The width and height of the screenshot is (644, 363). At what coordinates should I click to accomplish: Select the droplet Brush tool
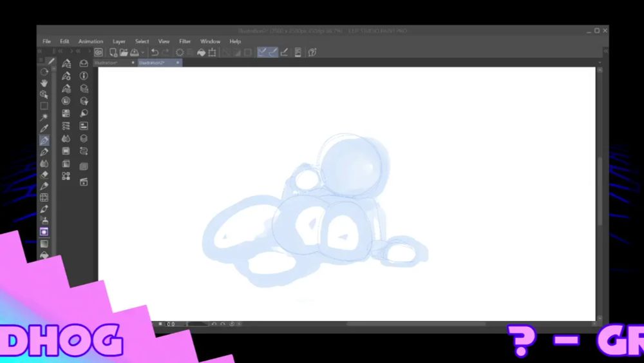(x=44, y=164)
